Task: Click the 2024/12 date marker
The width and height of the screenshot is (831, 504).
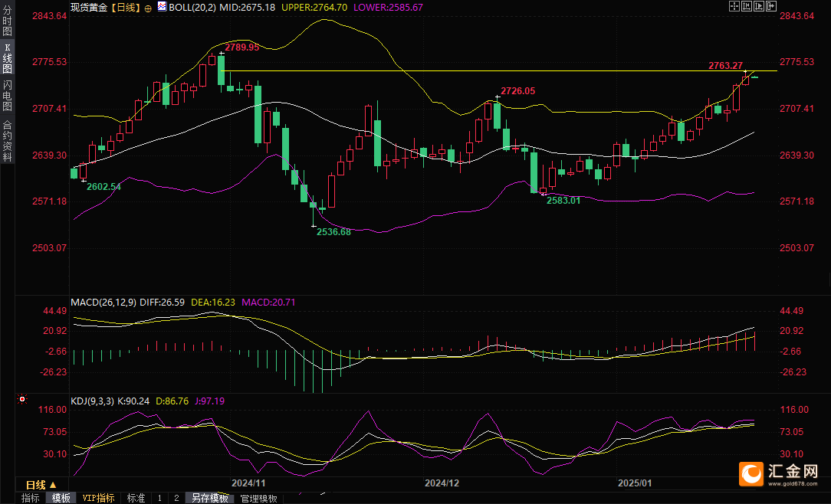Action: [x=442, y=483]
